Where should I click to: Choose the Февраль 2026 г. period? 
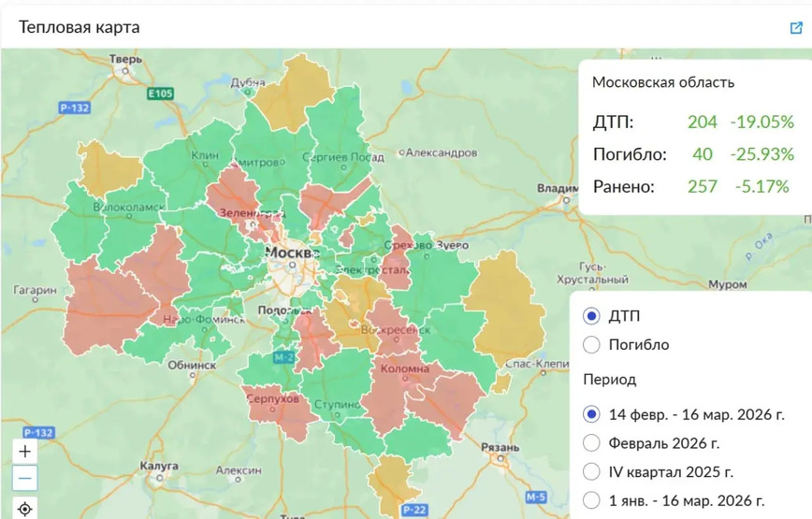click(591, 442)
